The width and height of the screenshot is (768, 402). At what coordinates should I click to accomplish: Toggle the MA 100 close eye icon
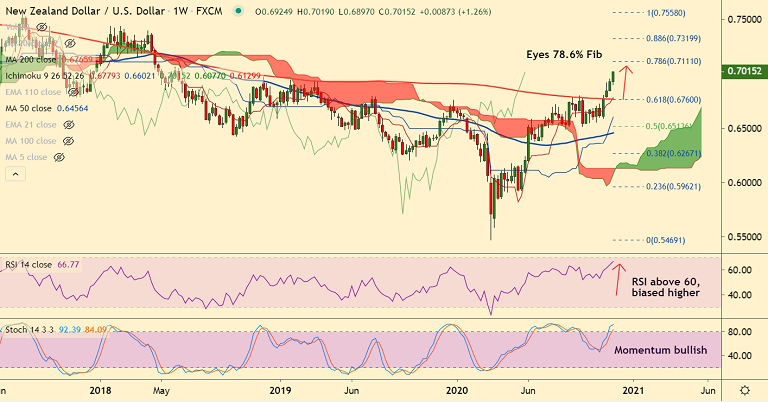pyautogui.click(x=69, y=141)
